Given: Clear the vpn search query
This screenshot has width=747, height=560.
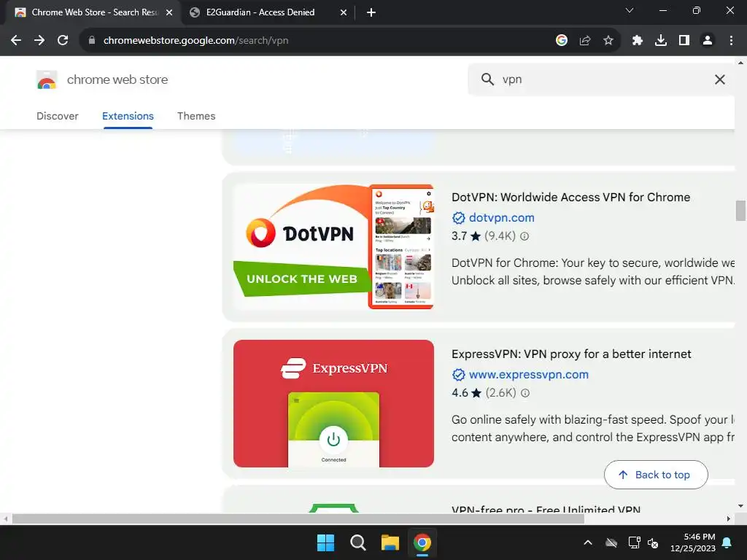Looking at the screenshot, I should pyautogui.click(x=719, y=79).
